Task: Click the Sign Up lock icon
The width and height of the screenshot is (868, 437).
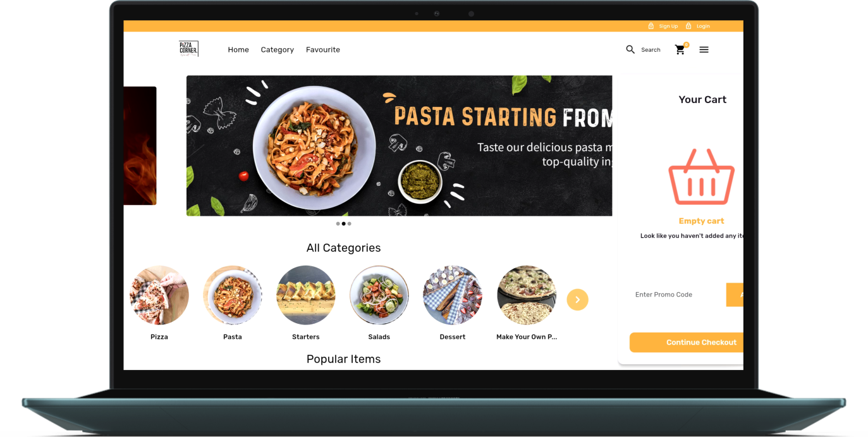Action: (651, 26)
